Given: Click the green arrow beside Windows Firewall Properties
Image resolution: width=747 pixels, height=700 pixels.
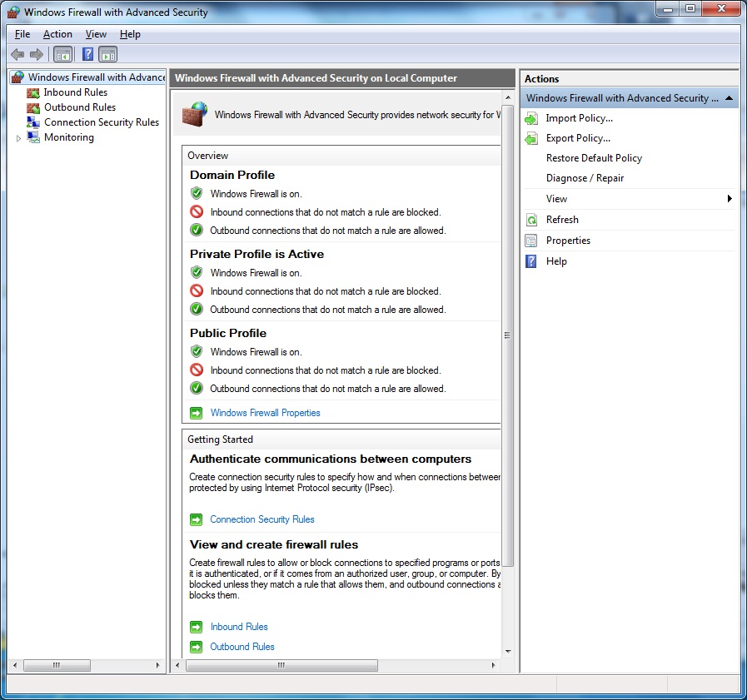Looking at the screenshot, I should coord(197,413).
